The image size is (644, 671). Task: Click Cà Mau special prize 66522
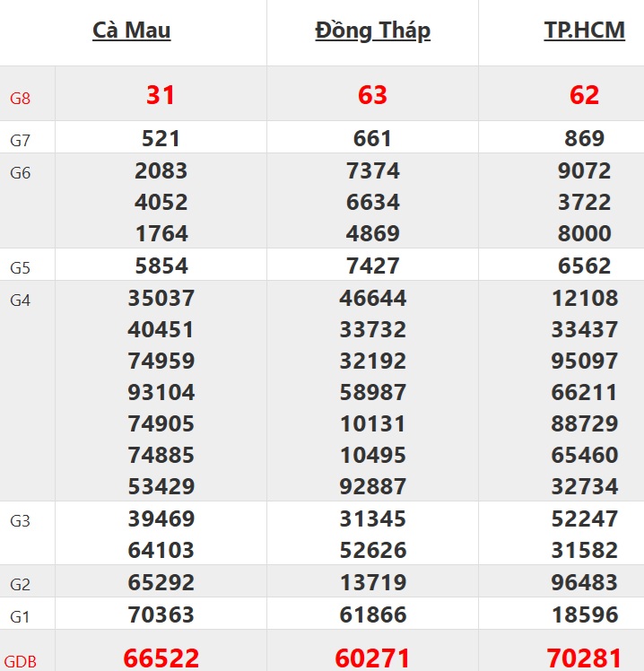point(161,658)
